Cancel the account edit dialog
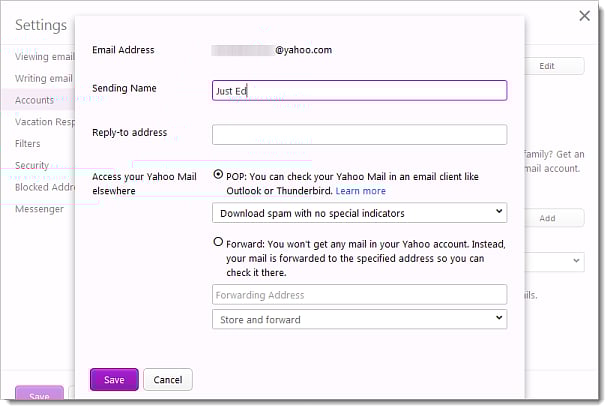The width and height of the screenshot is (610, 411). (x=168, y=379)
